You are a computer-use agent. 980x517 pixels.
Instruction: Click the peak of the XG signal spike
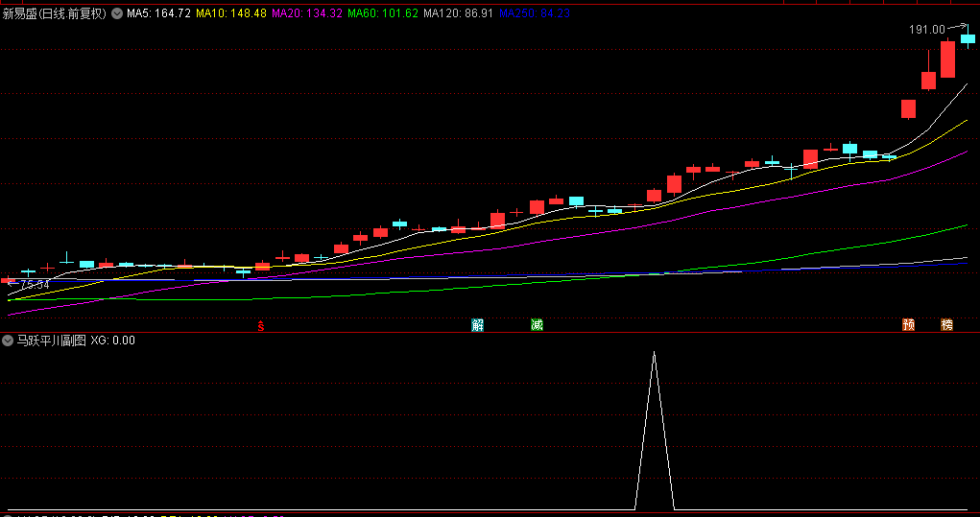click(x=655, y=353)
